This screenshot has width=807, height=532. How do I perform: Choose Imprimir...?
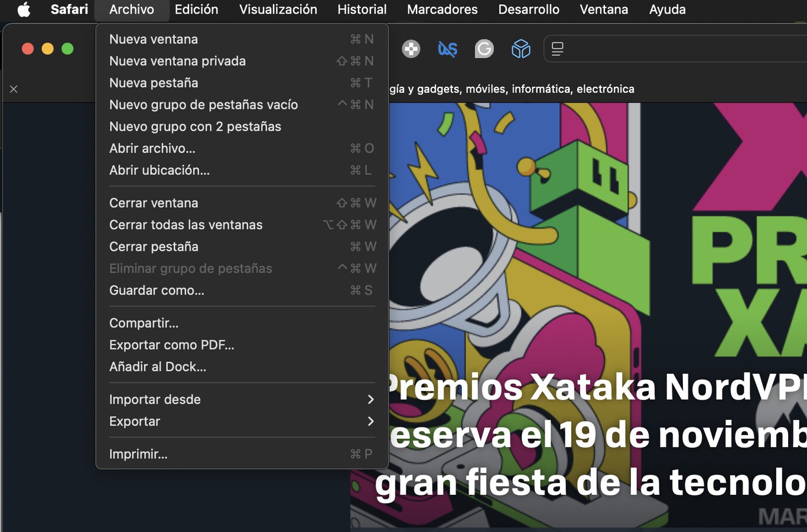point(242,454)
